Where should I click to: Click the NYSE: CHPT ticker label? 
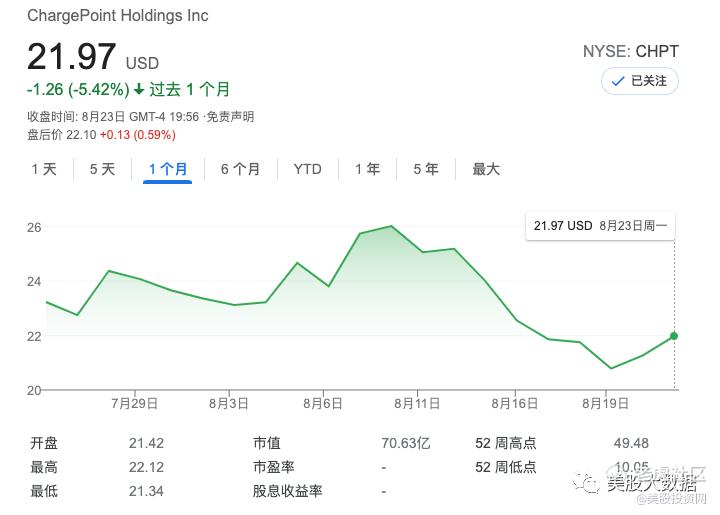(630, 51)
